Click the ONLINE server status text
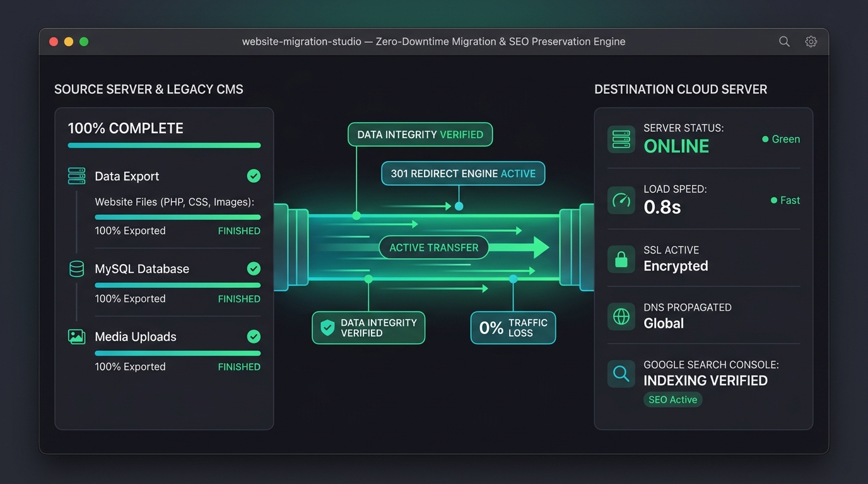The image size is (868, 484). (x=676, y=146)
